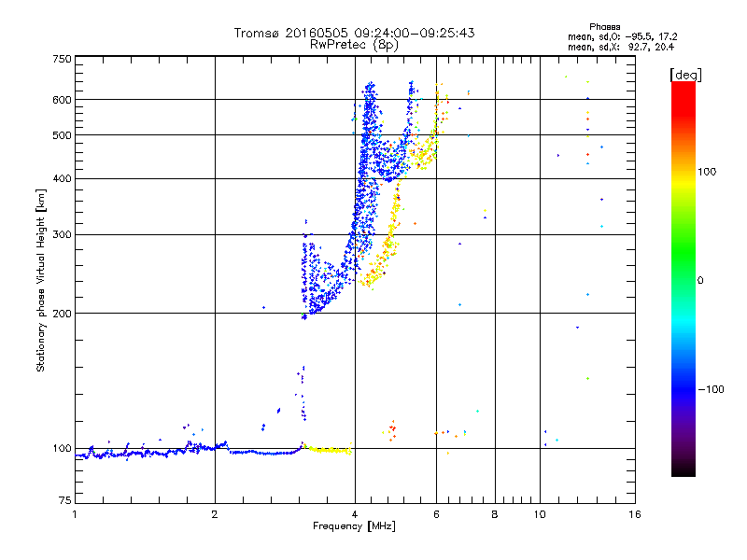The image size is (747, 560).
Task: Click the x-axis tick label '1'
Action: [x=75, y=514]
